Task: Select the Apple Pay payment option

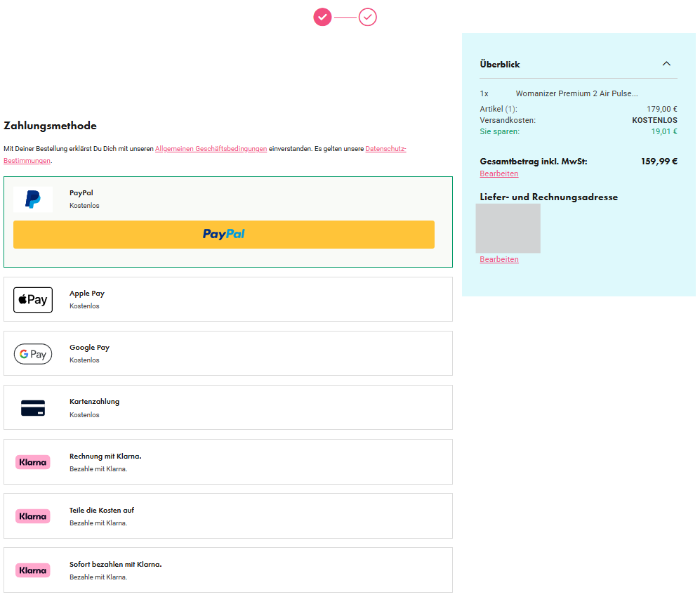Action: (228, 299)
